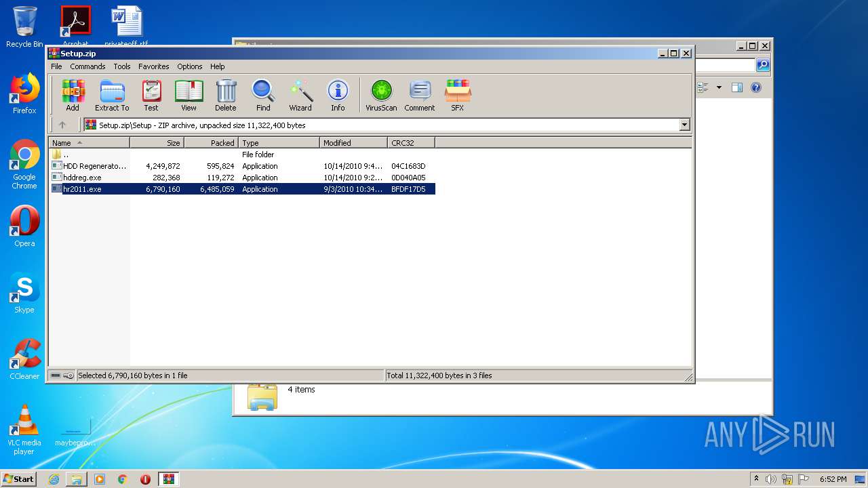
Task: Open the File menu
Action: click(x=56, y=66)
